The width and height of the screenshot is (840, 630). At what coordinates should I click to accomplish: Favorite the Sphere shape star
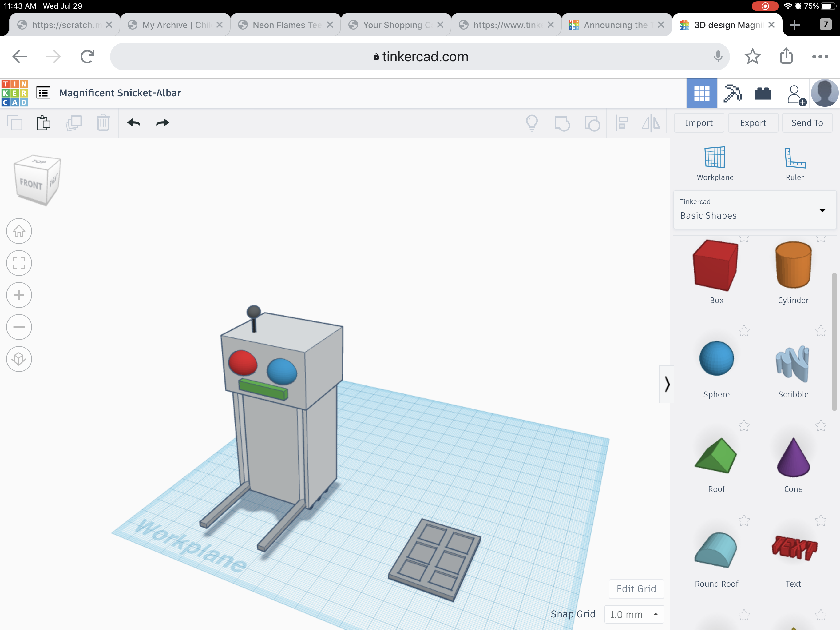pos(743,331)
